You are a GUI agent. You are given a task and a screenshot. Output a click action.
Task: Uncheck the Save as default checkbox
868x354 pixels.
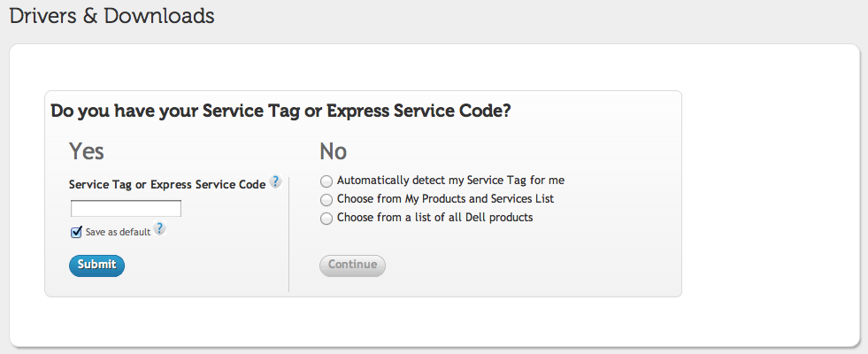(76, 232)
